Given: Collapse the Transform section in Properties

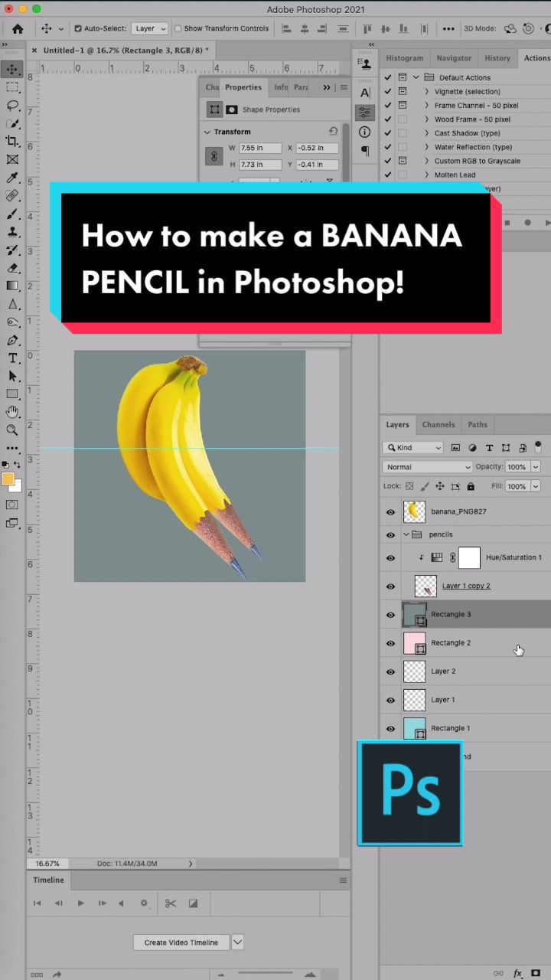Looking at the screenshot, I should tap(207, 132).
